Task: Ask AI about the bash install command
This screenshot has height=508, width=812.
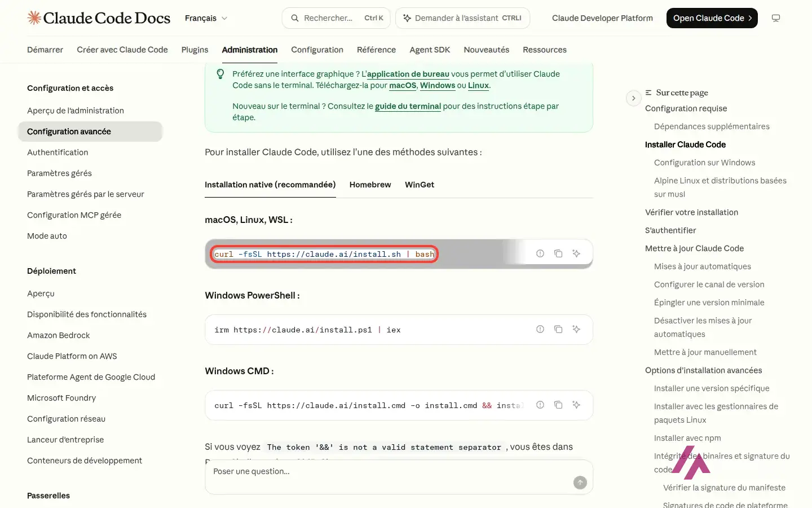Action: 576,253
